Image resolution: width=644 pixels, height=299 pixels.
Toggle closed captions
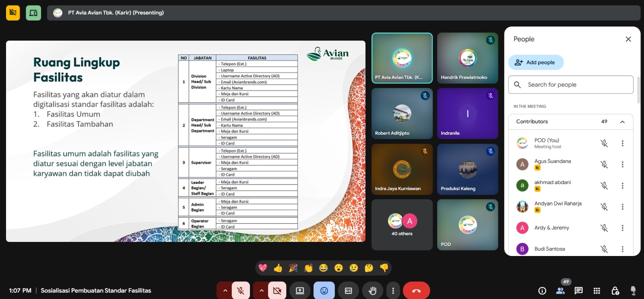pyautogui.click(x=349, y=291)
